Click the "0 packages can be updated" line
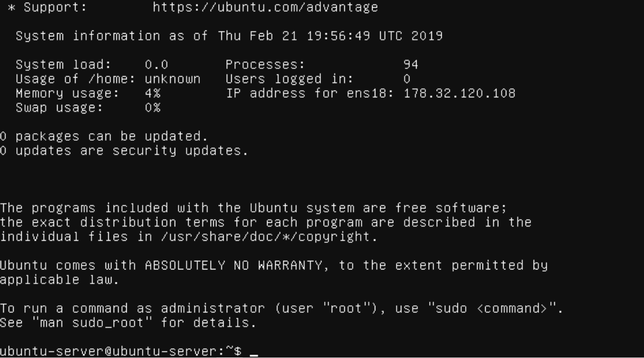The height and width of the screenshot is (358, 644). tap(101, 135)
